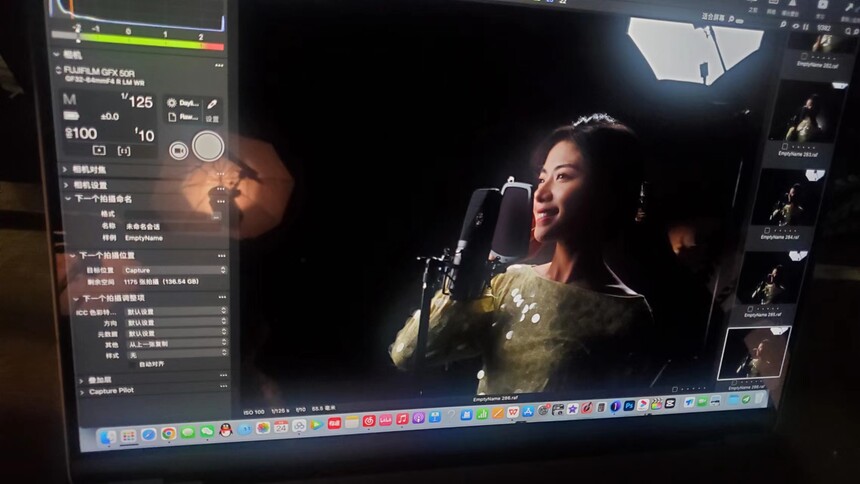Open Photoshop from the Dock
This screenshot has height=484, width=860.
(629, 406)
